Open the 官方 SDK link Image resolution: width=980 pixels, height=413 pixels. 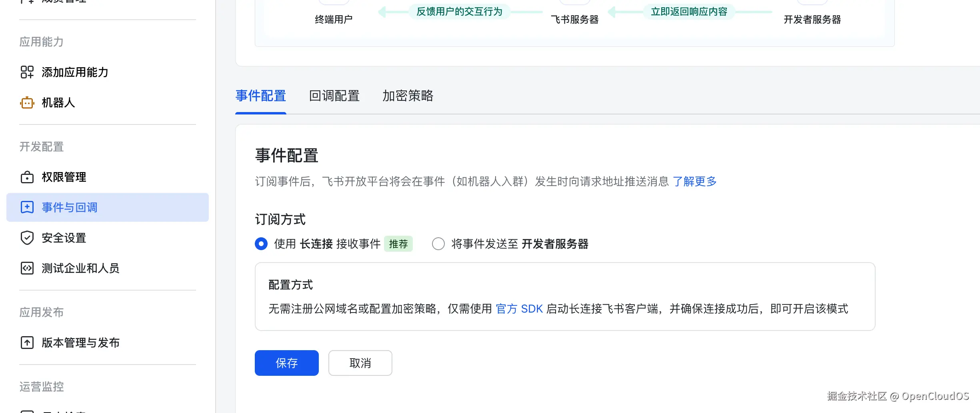519,309
